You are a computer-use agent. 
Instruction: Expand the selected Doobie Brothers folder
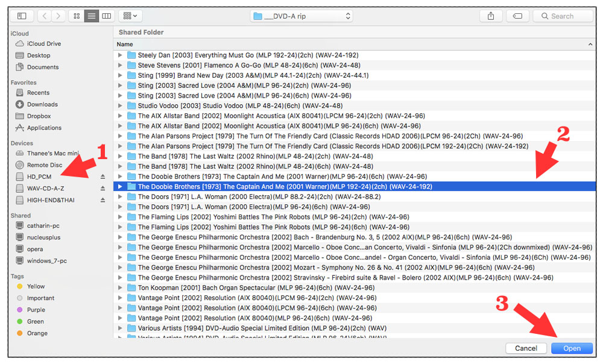coord(121,186)
